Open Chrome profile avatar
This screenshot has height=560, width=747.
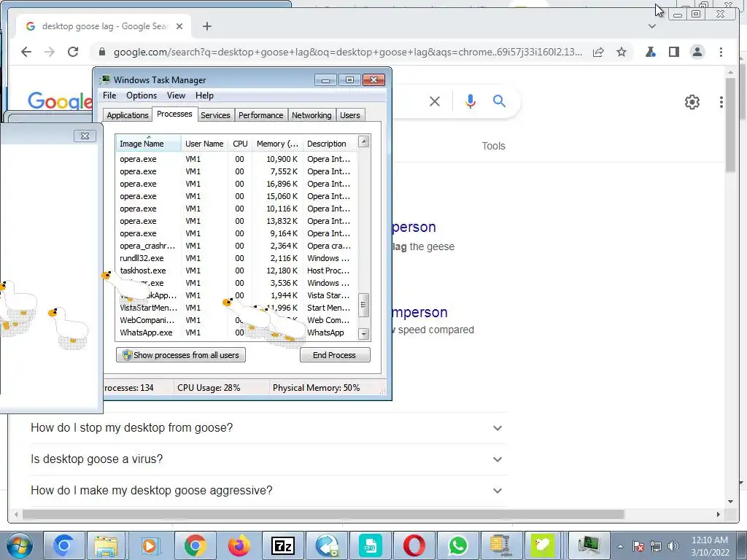point(697,52)
